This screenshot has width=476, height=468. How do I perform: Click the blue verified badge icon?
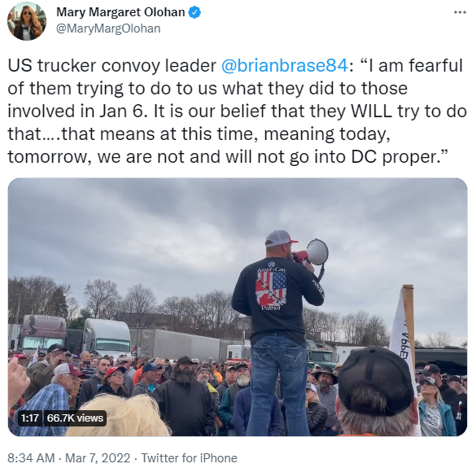coord(194,12)
